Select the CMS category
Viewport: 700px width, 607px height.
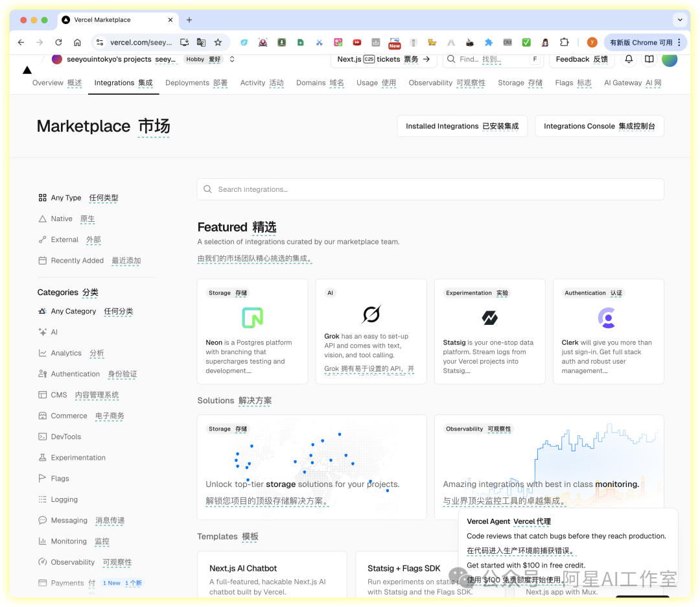tap(78, 395)
